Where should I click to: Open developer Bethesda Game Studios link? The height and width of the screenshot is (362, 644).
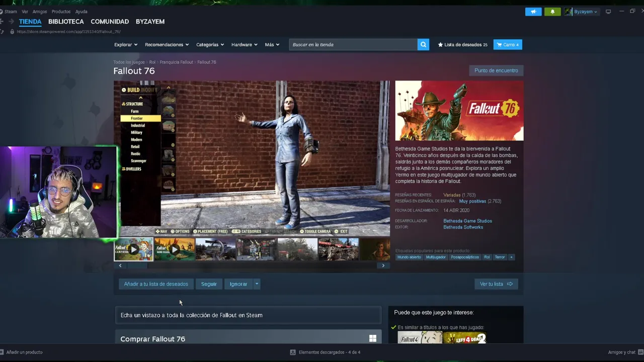[x=467, y=221]
